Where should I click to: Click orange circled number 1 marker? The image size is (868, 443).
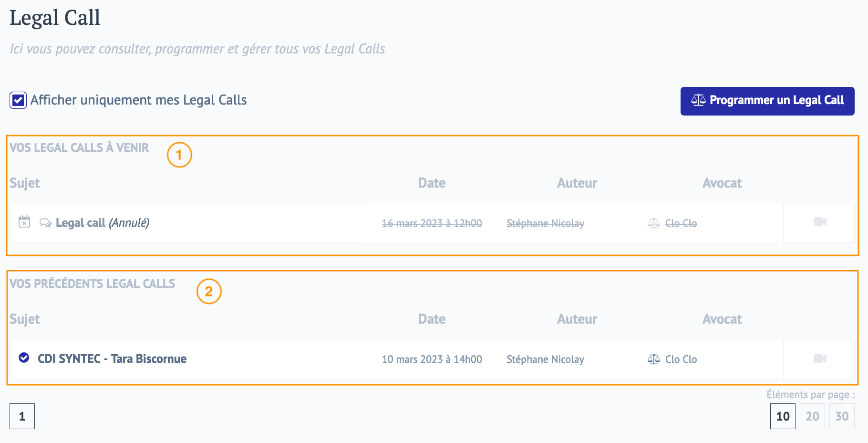click(x=179, y=155)
